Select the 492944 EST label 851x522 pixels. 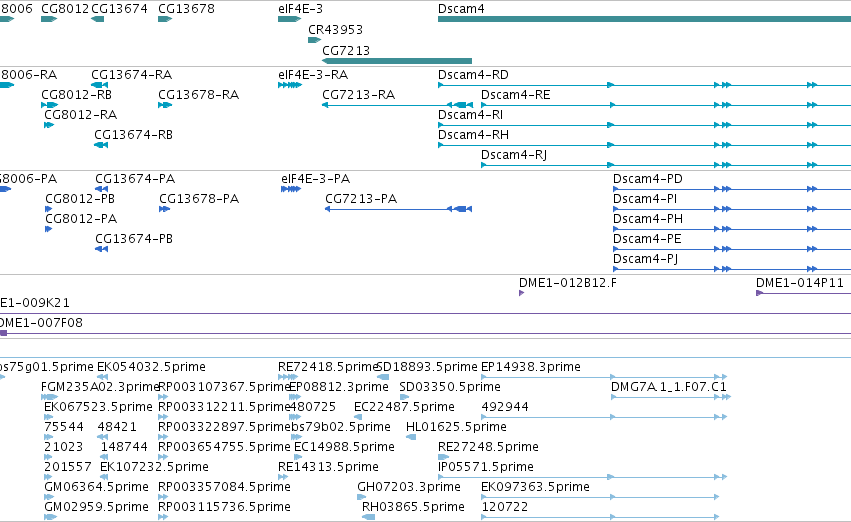tap(505, 408)
